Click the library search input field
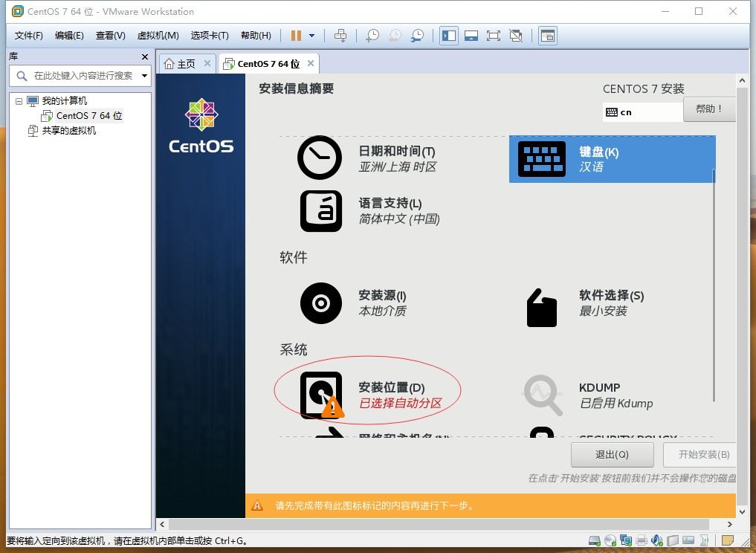756x553 pixels. (x=80, y=76)
